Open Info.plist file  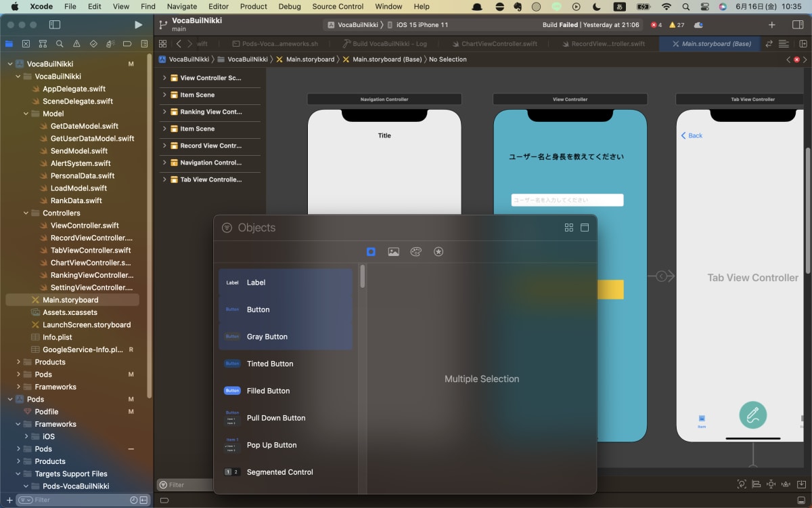[x=57, y=337]
